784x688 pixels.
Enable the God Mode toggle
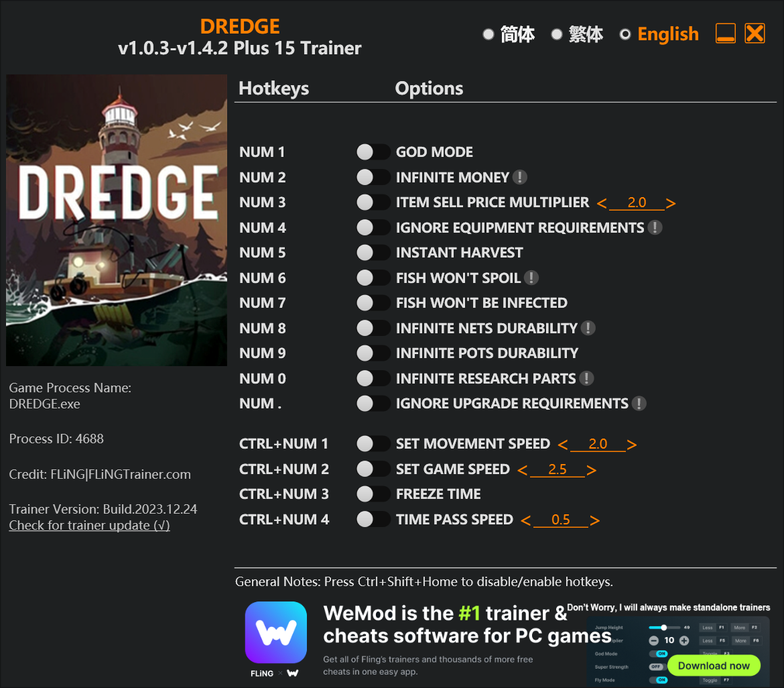[x=373, y=152]
